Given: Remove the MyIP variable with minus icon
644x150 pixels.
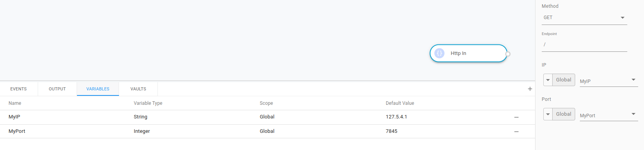Looking at the screenshot, I should 516,117.
